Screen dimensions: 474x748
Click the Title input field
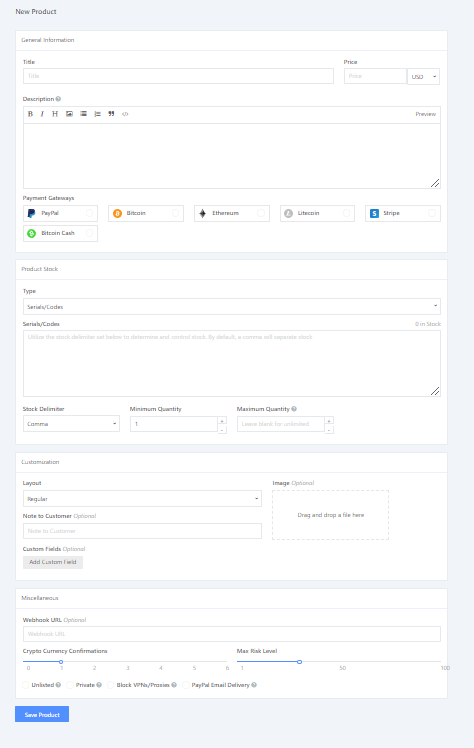tap(178, 76)
